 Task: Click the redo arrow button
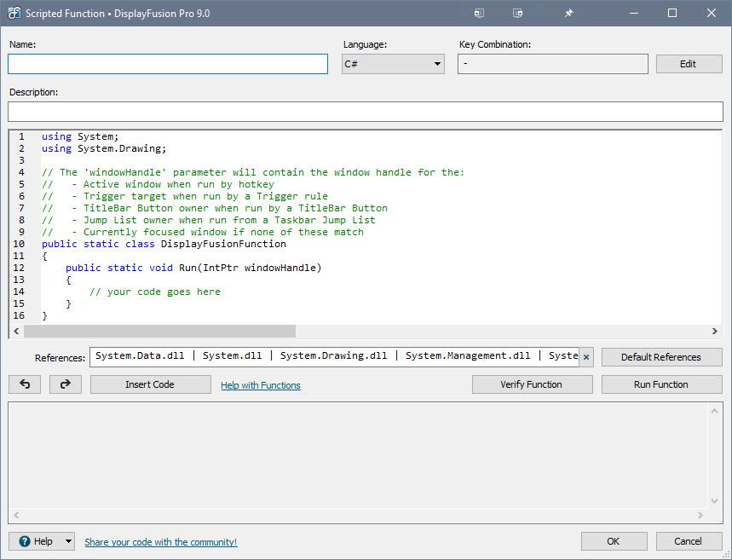click(x=66, y=384)
